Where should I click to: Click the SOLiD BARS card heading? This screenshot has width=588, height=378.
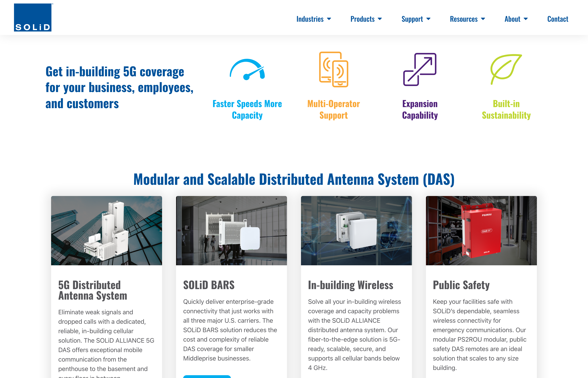209,285
